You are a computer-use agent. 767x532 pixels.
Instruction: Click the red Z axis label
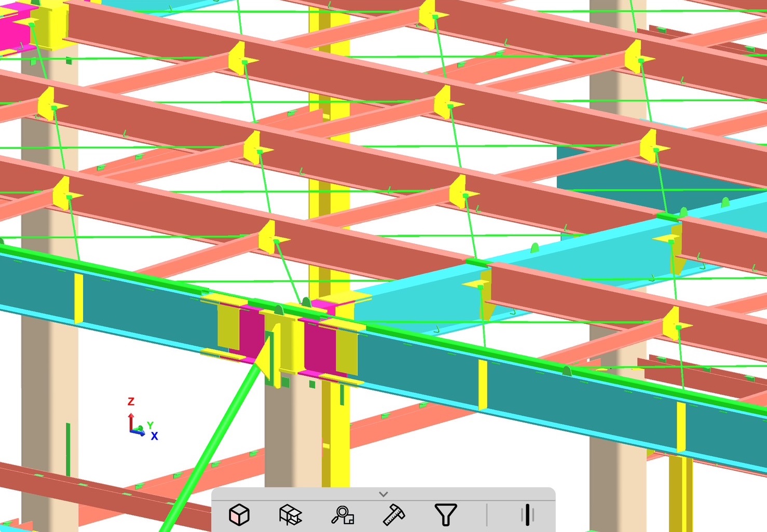[131, 401]
